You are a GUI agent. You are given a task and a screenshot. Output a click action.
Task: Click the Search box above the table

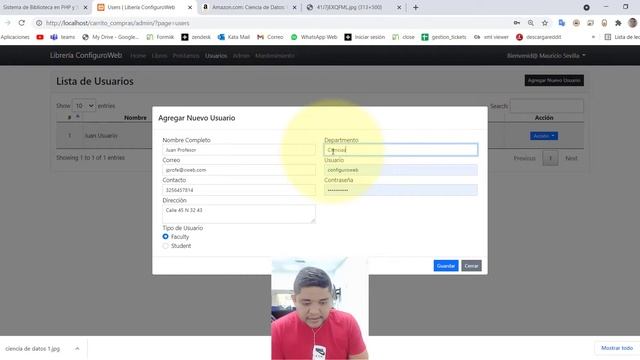click(x=547, y=106)
